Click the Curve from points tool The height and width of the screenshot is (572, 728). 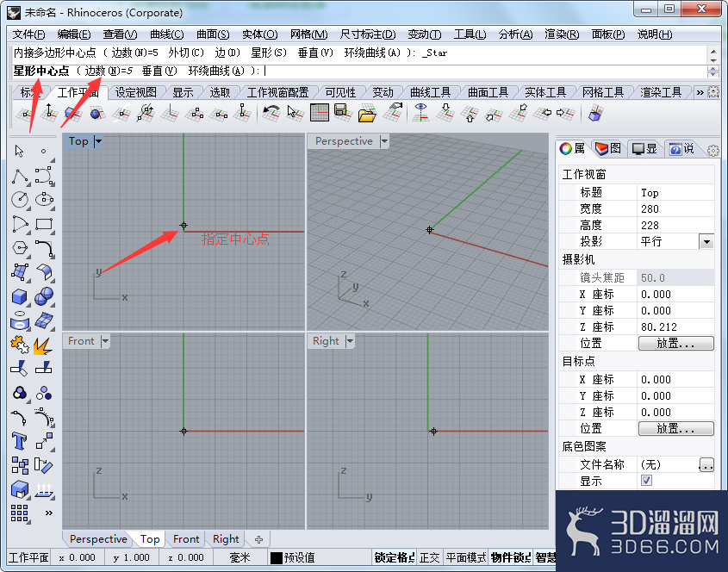[44, 177]
